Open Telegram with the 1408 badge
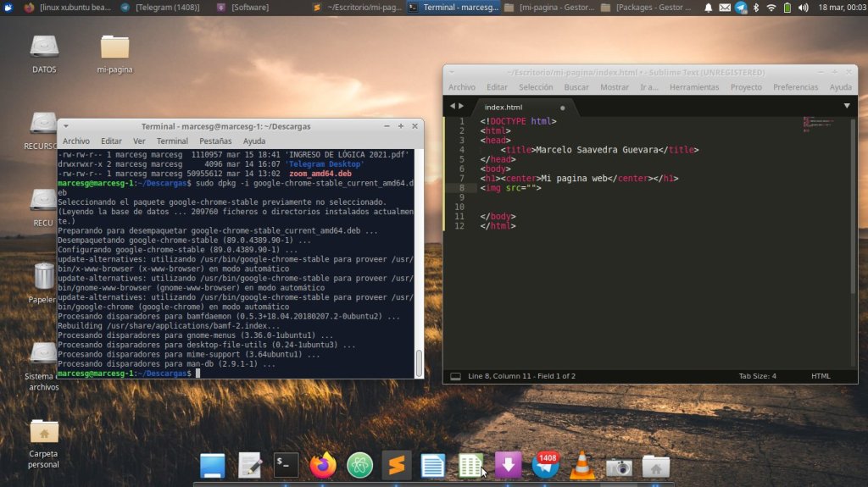The height and width of the screenshot is (487, 868). [546, 465]
